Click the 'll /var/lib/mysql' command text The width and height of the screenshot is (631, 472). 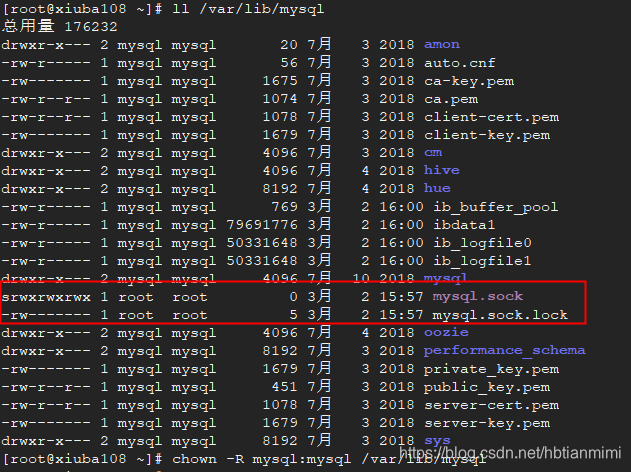[248, 9]
